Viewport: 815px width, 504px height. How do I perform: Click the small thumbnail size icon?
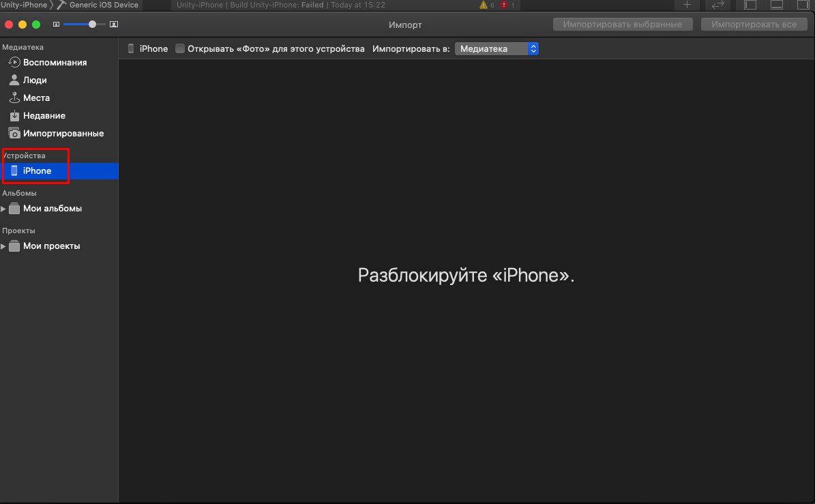click(56, 25)
